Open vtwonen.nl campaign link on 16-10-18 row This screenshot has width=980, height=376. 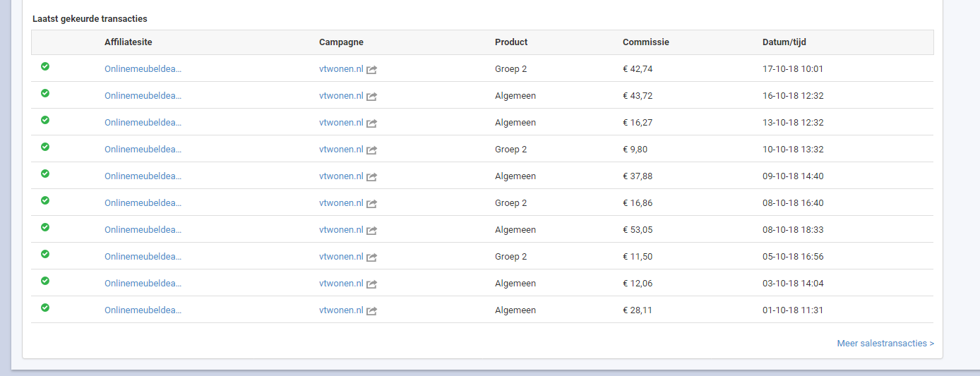(341, 96)
